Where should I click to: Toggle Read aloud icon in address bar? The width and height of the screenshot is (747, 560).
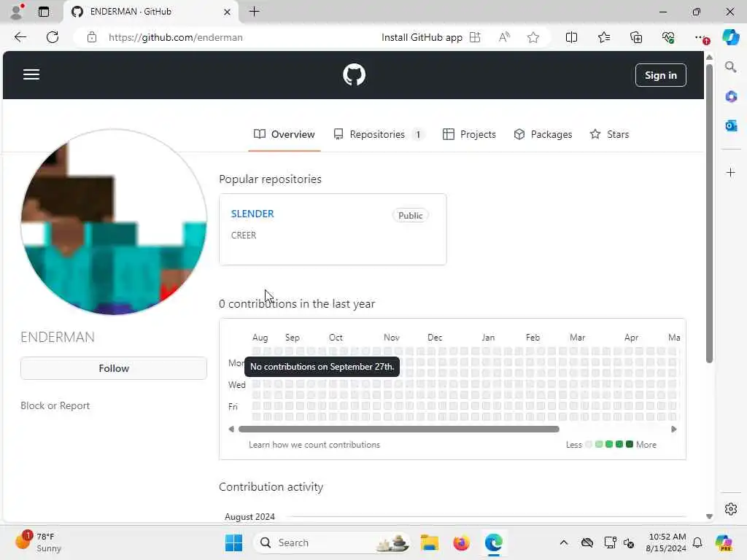point(504,37)
